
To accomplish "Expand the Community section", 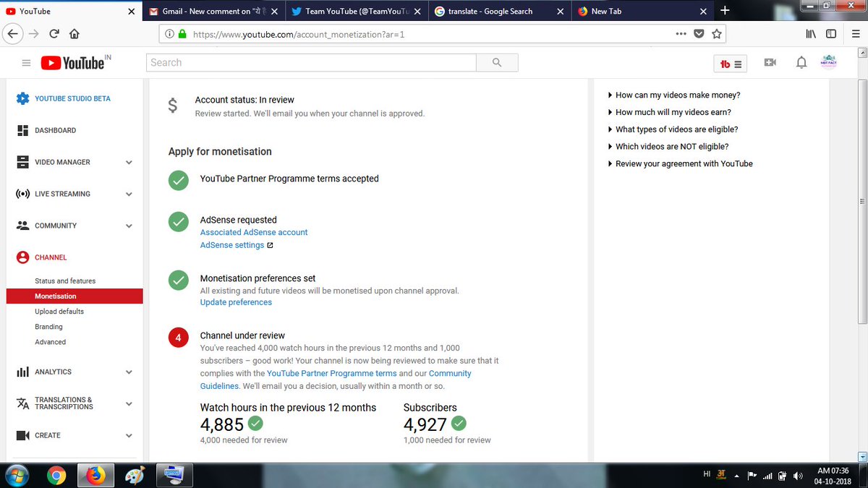I will pos(129,226).
